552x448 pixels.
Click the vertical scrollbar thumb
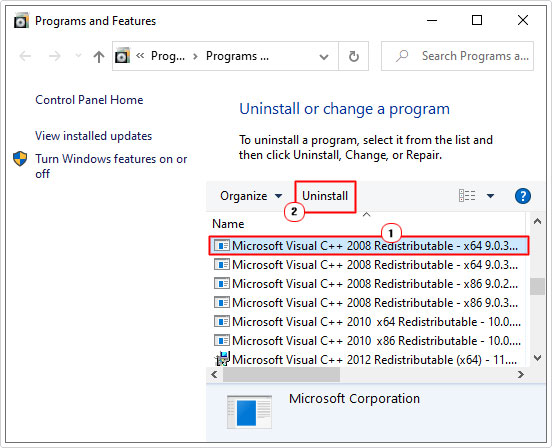(537, 286)
